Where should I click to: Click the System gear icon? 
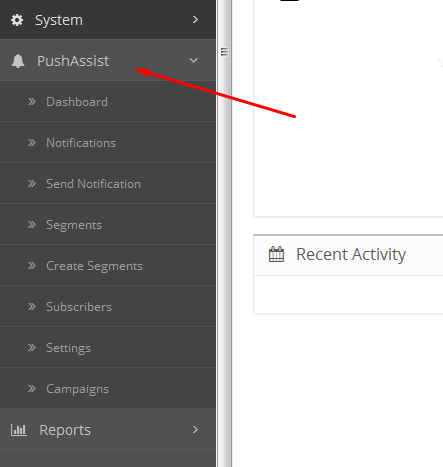(17, 20)
